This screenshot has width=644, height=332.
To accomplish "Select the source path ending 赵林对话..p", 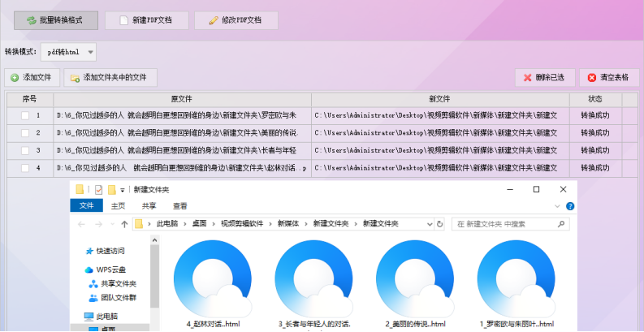I will [181, 168].
